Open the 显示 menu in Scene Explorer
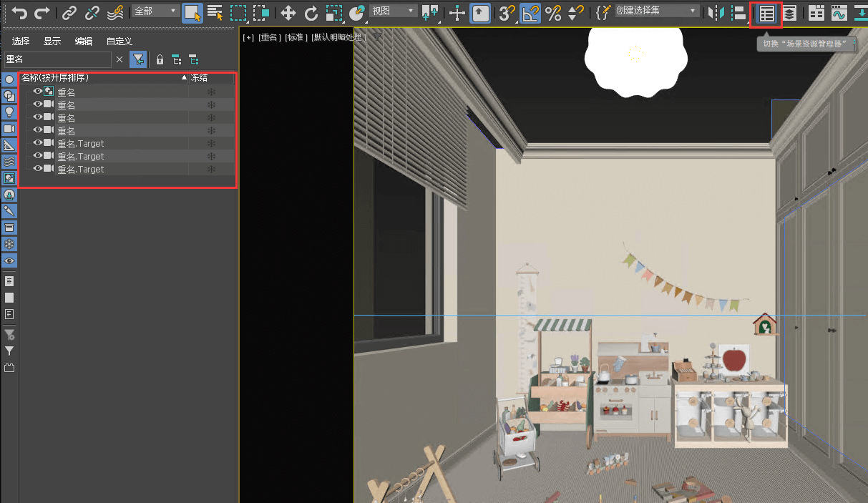The width and height of the screenshot is (868, 503). [52, 41]
